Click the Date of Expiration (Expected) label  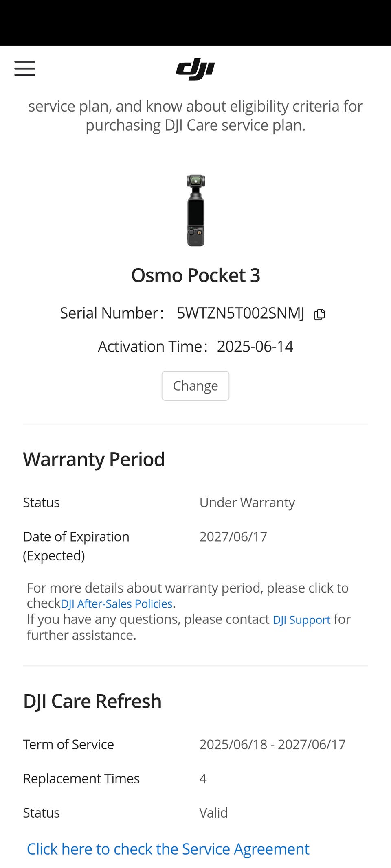(76, 546)
